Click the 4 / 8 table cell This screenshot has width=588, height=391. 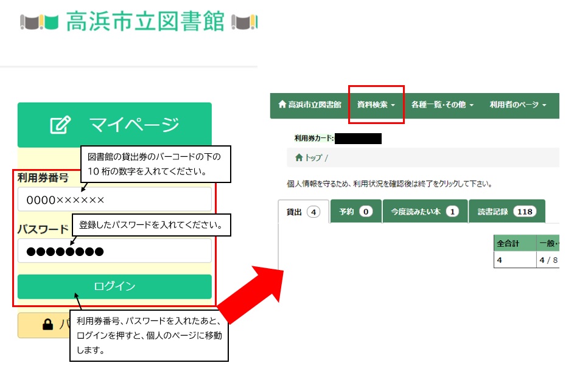tap(548, 260)
